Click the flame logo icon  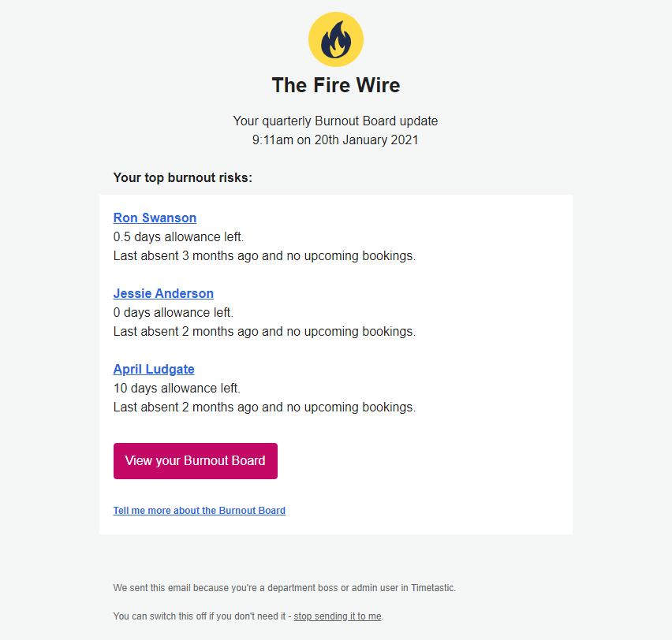[x=335, y=39]
